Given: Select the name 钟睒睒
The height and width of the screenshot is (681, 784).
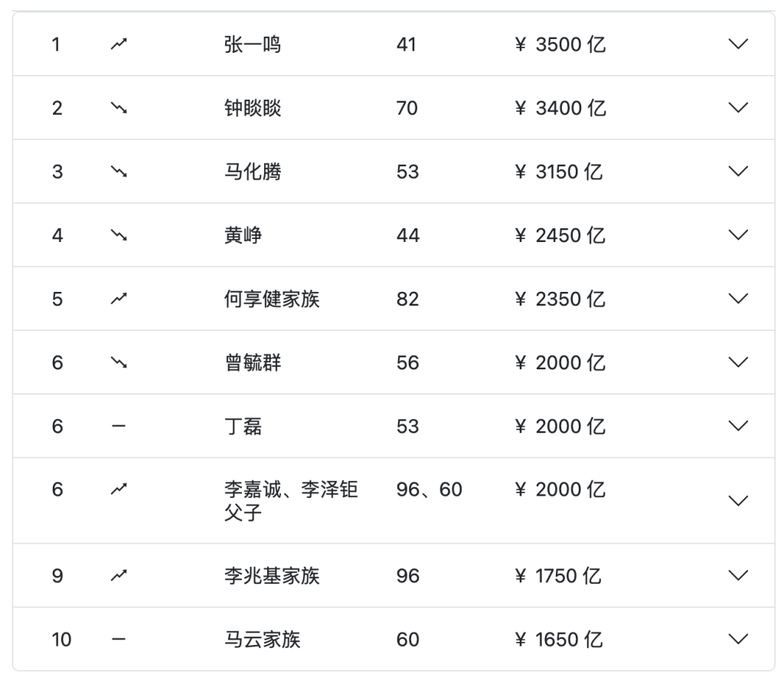Looking at the screenshot, I should click(253, 108).
